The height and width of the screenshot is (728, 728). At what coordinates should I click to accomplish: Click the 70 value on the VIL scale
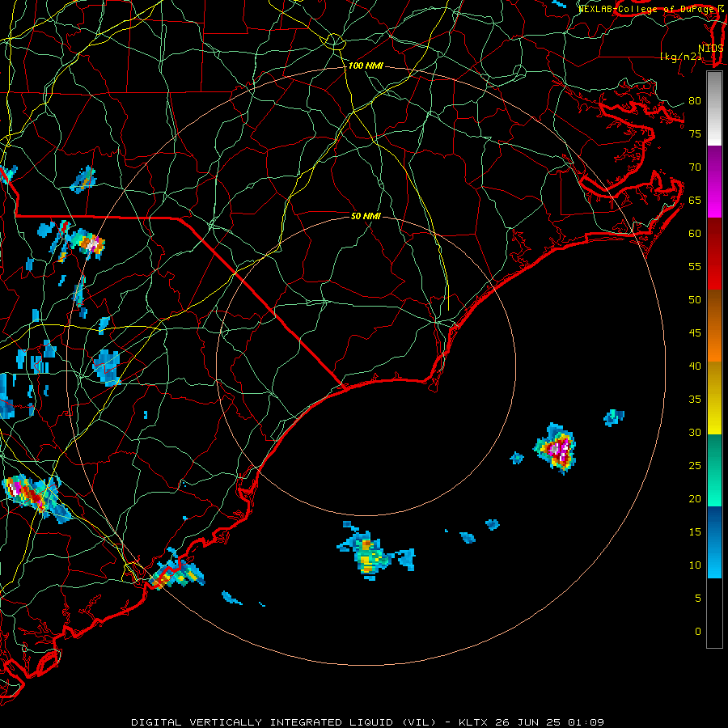[x=695, y=167]
